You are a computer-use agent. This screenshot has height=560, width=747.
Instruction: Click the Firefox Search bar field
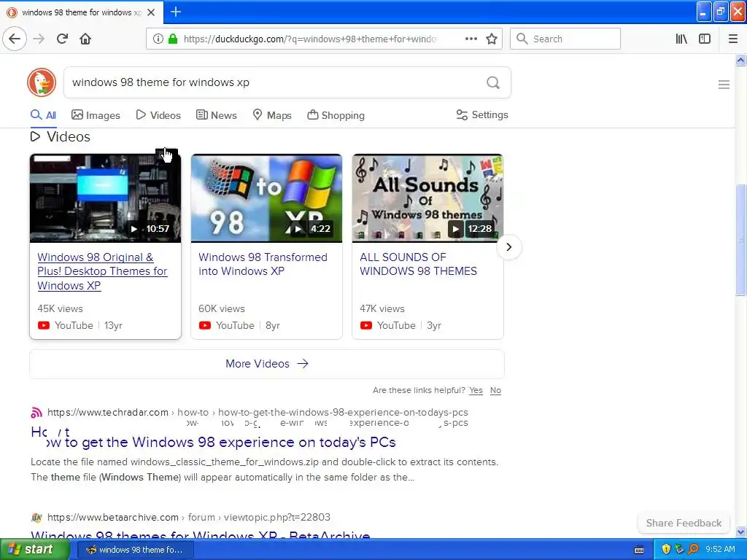tap(565, 39)
